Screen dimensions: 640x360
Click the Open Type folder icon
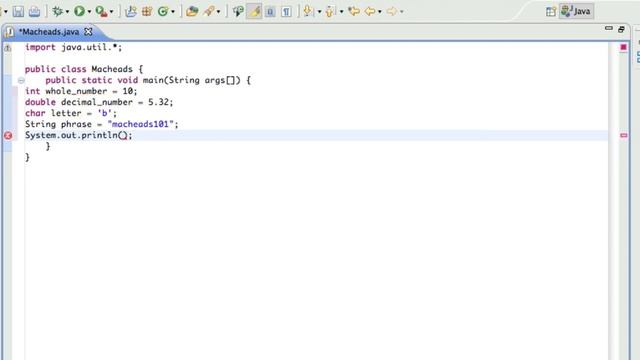click(x=192, y=11)
